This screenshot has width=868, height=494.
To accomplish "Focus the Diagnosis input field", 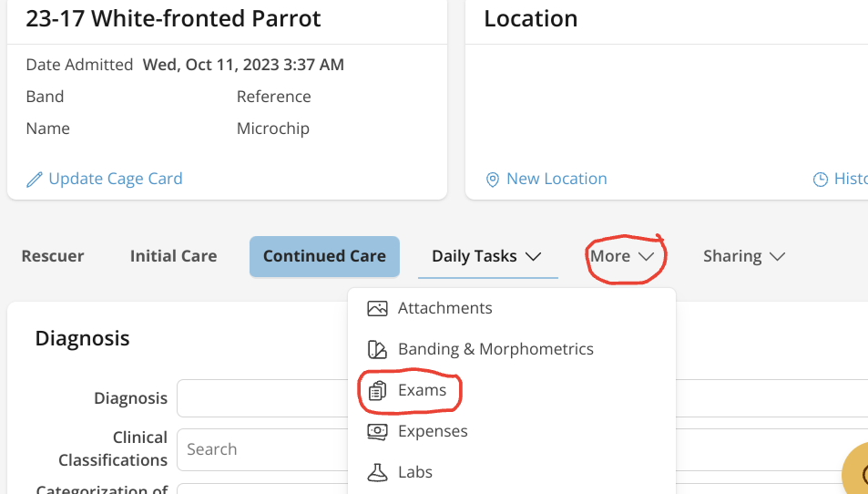I will coord(262,398).
